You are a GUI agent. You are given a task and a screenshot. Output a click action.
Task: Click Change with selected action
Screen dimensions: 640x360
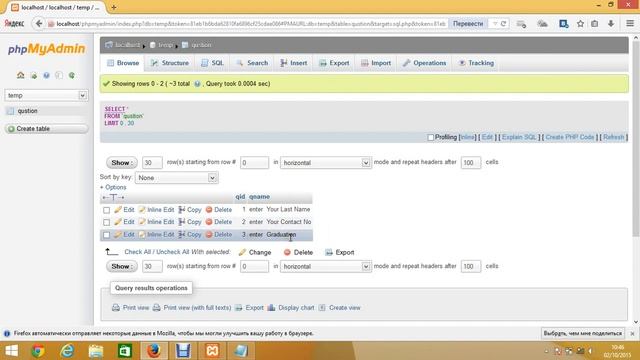(255, 252)
